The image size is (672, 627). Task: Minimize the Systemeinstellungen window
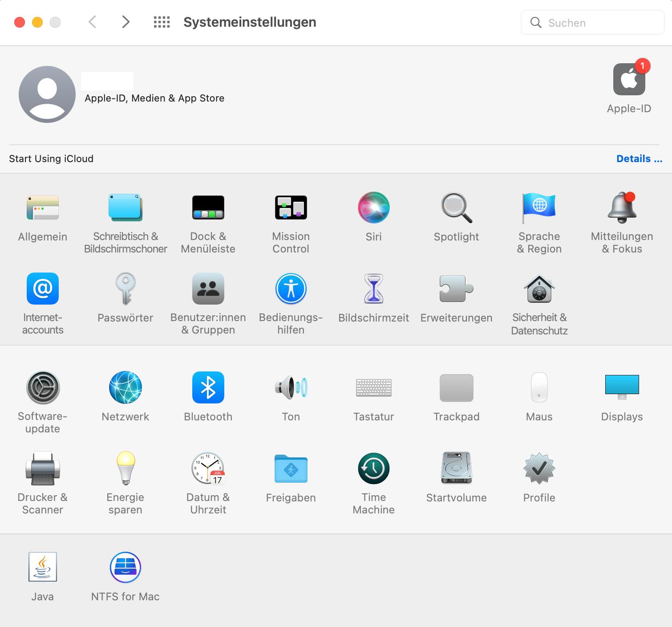(x=37, y=22)
